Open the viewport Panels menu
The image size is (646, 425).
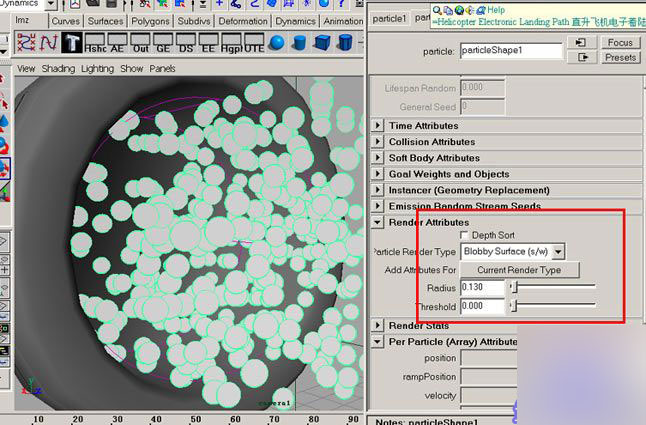162,68
